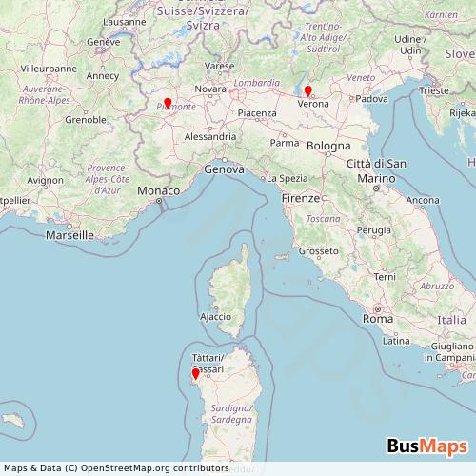Click the Lombardia region label
The image size is (476, 476).
click(257, 83)
